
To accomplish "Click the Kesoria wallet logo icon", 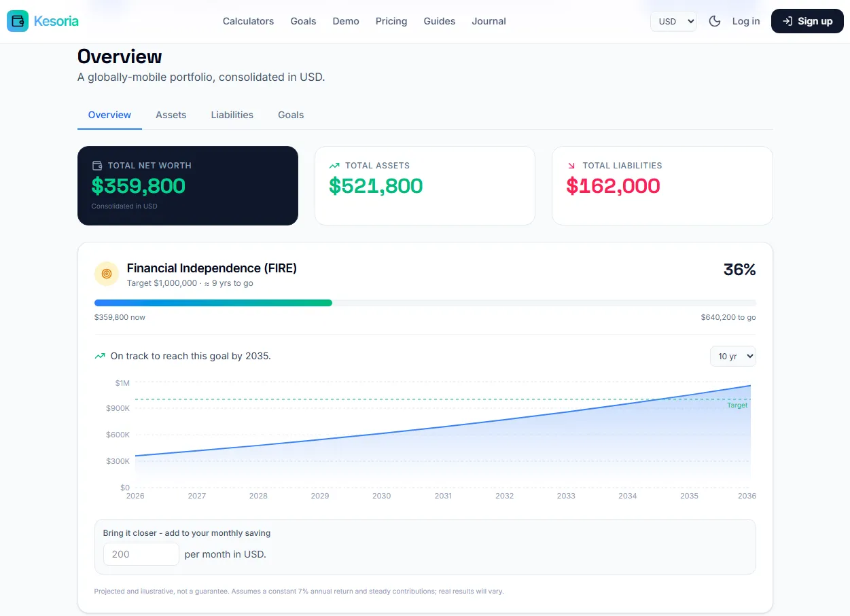I will click(18, 21).
